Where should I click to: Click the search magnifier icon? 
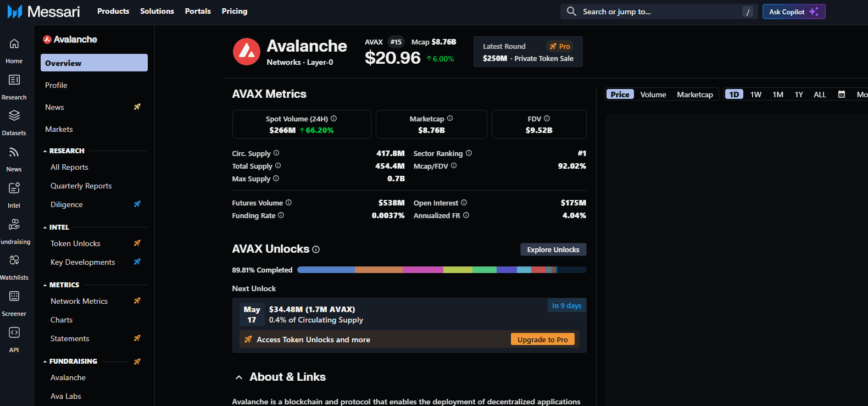coord(571,12)
